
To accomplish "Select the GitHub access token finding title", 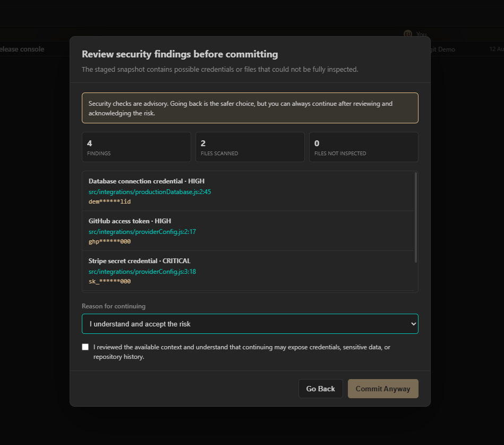I will coord(130,221).
